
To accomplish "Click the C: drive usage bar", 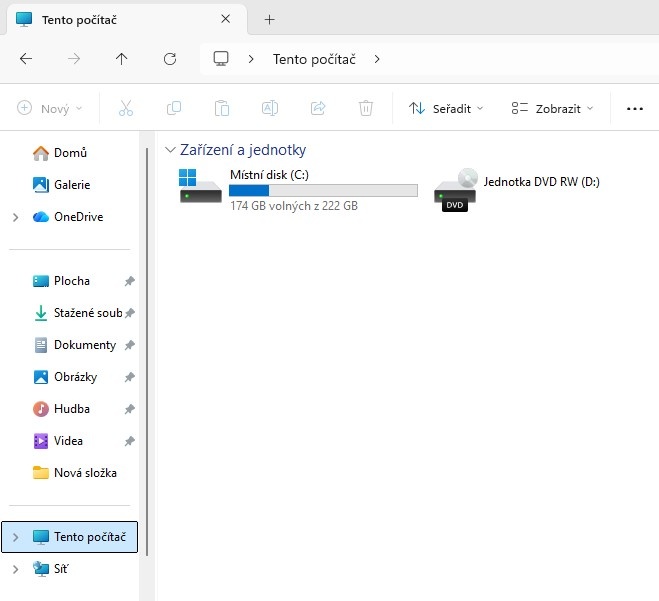I will 323,190.
